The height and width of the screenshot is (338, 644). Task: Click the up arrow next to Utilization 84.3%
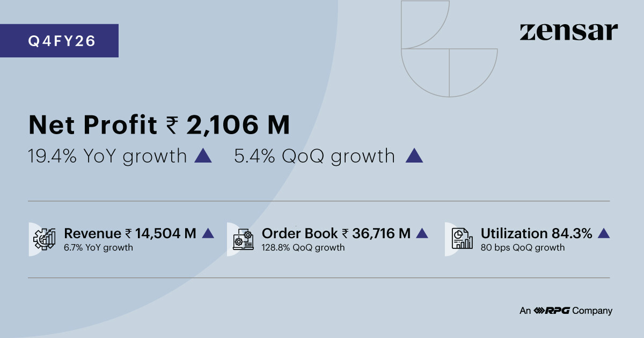604,233
